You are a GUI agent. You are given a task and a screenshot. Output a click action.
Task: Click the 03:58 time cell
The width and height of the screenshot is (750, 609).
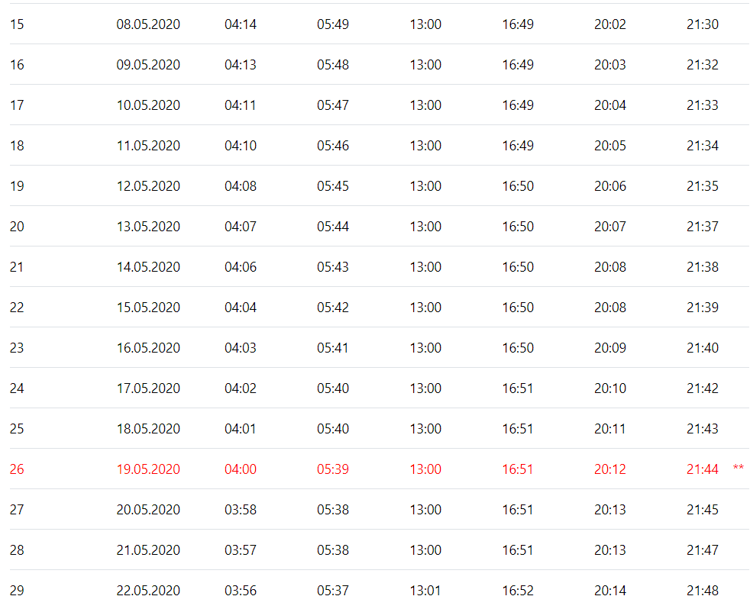(240, 510)
